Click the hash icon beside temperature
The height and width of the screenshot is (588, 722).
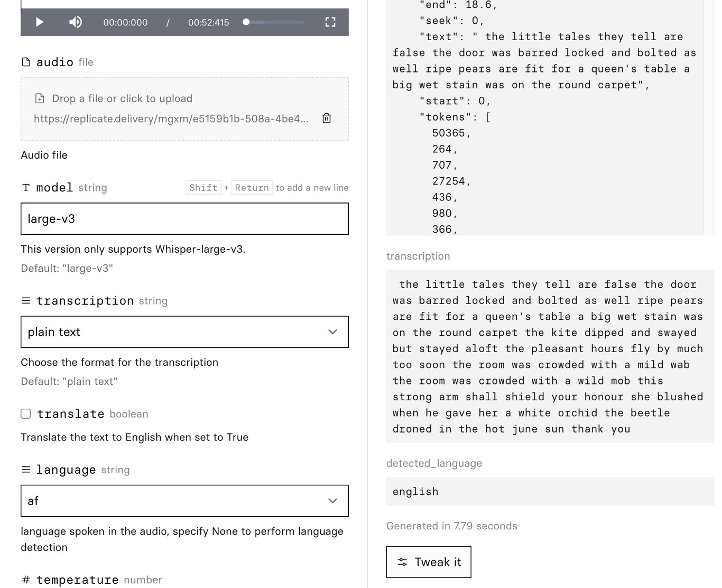(x=25, y=580)
